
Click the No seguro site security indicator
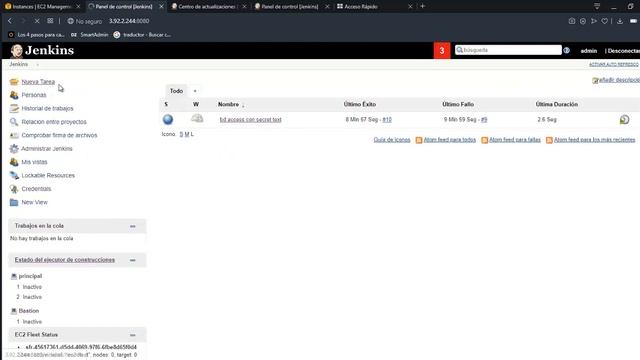(84, 21)
